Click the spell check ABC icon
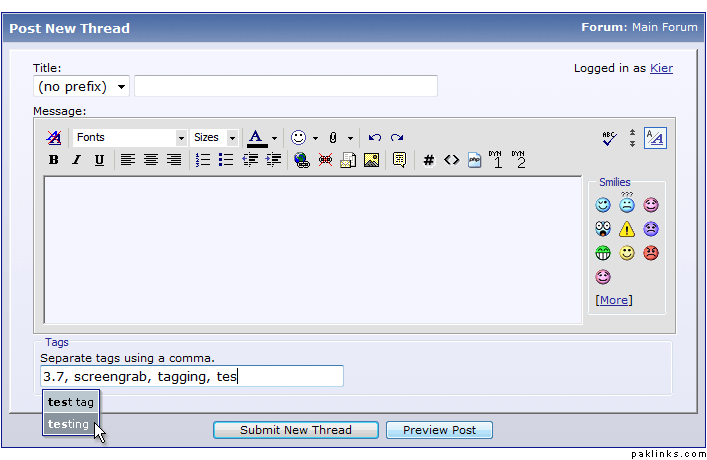This screenshot has height=460, width=707. 609,138
